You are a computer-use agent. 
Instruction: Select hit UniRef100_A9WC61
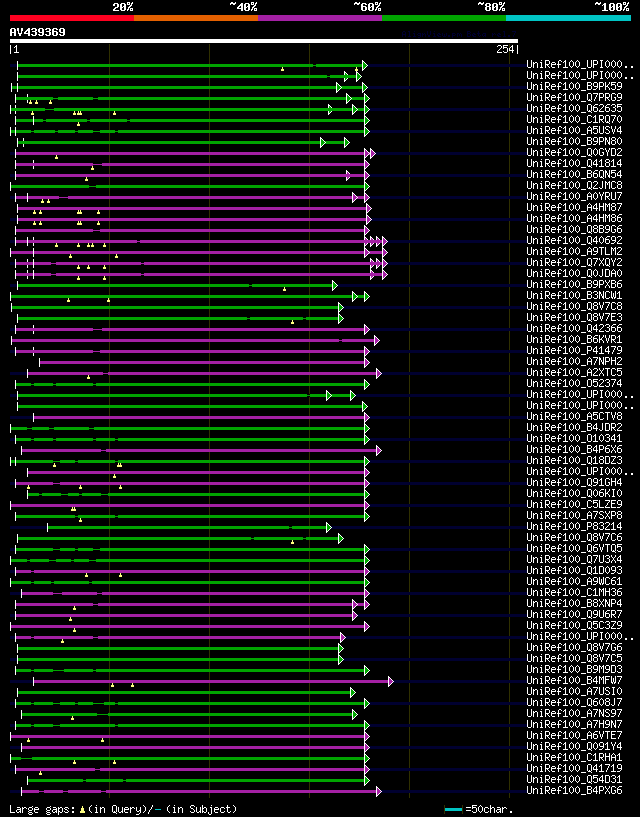pos(574,581)
